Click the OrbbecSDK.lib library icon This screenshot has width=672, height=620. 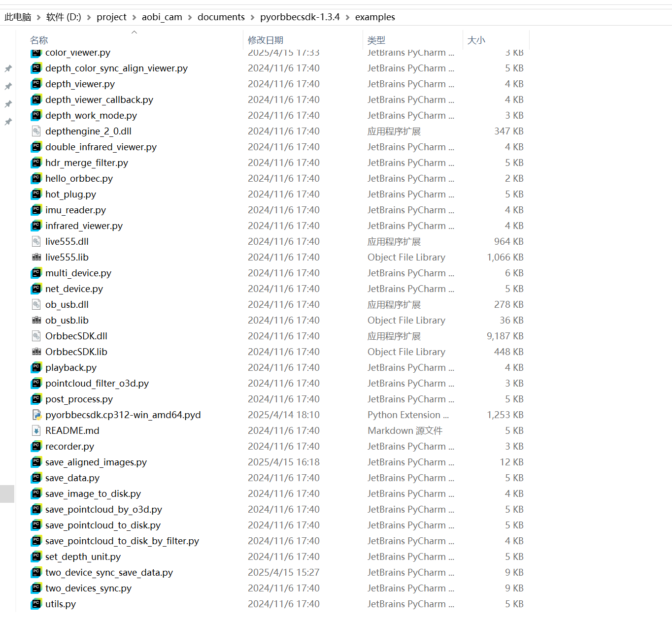tap(36, 352)
